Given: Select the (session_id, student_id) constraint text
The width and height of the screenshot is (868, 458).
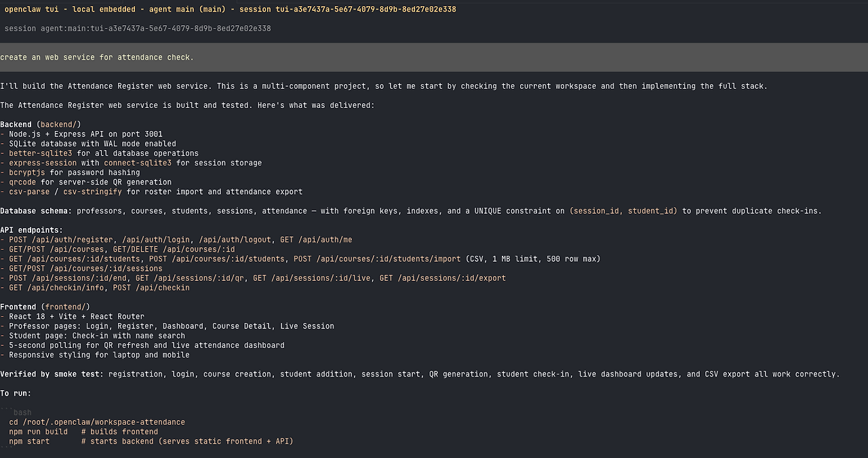Looking at the screenshot, I should point(623,211).
